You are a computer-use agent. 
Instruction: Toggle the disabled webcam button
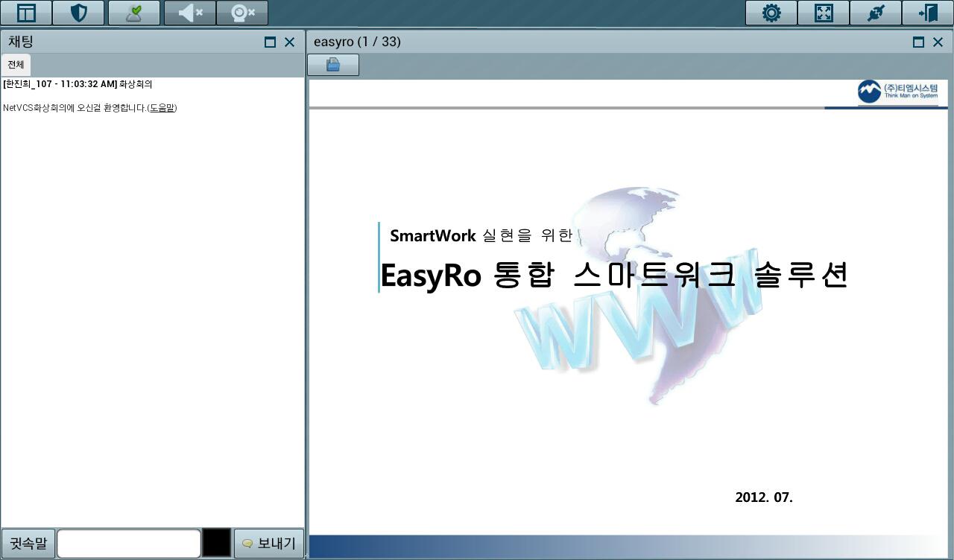pyautogui.click(x=242, y=13)
